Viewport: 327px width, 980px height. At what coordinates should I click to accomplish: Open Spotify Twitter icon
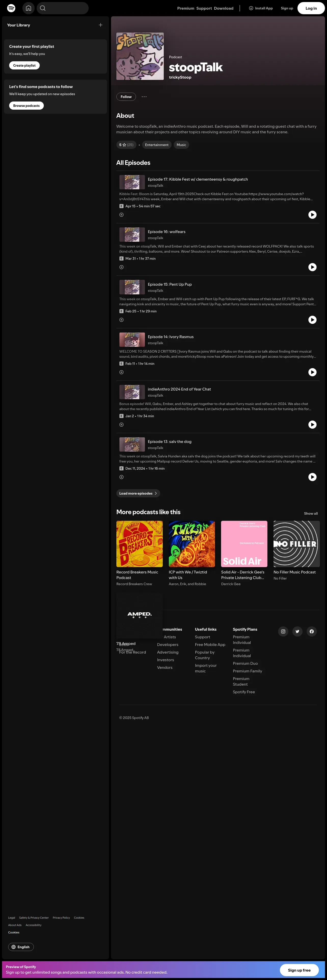pos(297,632)
